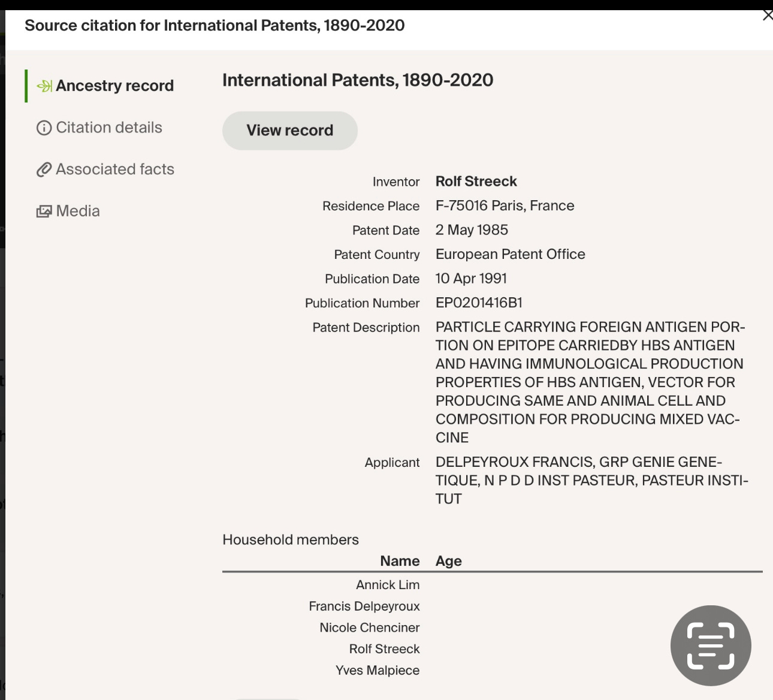The width and height of the screenshot is (773, 700).
Task: Click the applicant value DELPEYROUX FRANCIS text
Action: (591, 481)
